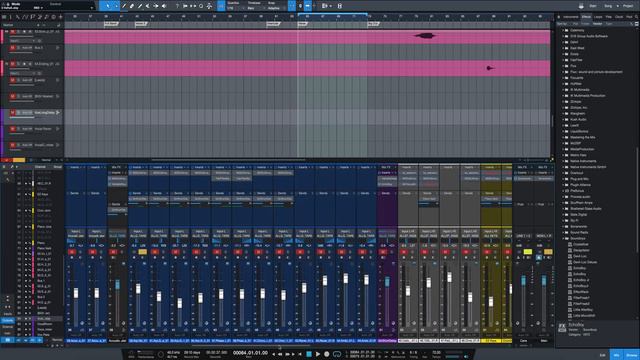
Task: Click the small audio event on the second pink track
Action: click(490, 68)
